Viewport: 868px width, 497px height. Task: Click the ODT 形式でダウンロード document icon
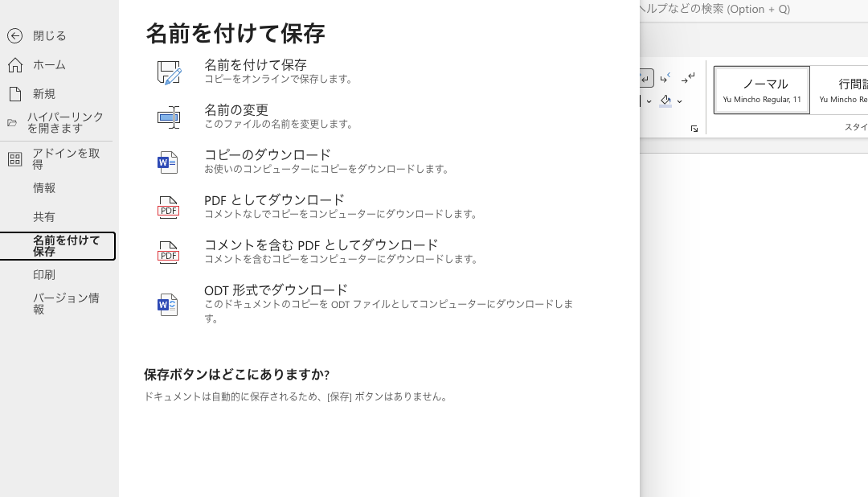(x=167, y=304)
